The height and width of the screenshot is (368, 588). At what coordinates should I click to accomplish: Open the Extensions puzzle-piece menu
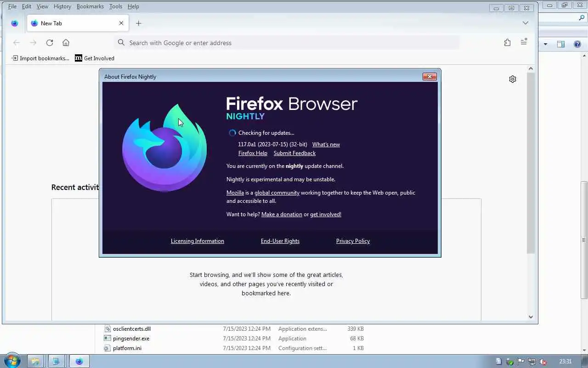click(x=507, y=42)
